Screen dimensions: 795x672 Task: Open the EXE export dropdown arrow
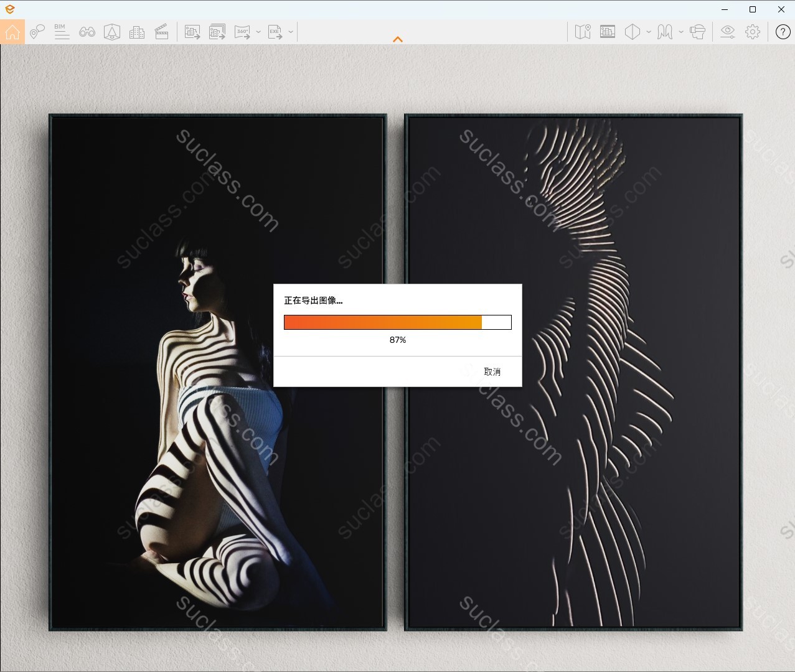(291, 32)
